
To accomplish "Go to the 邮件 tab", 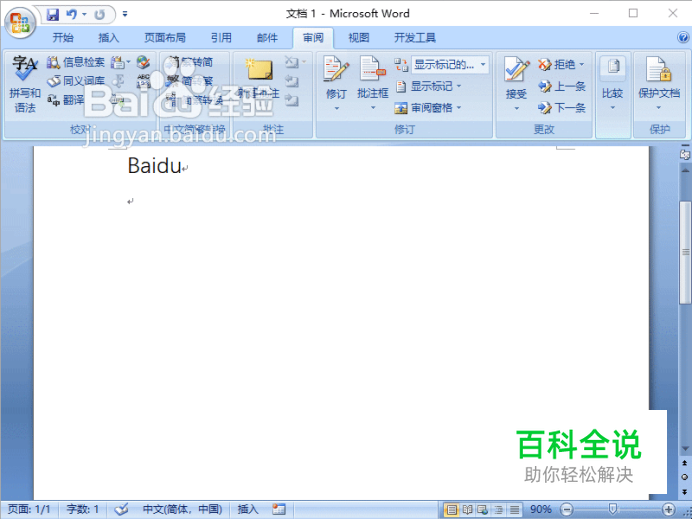I will click(x=267, y=38).
